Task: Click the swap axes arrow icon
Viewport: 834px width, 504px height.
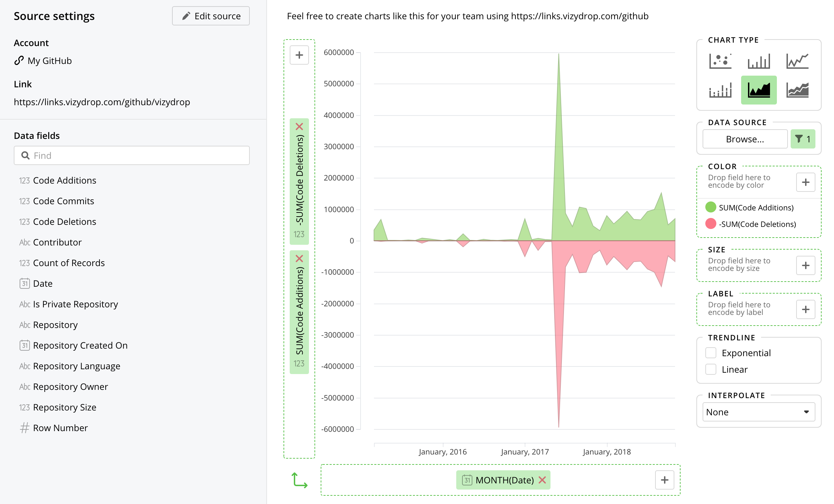Action: coord(299,480)
